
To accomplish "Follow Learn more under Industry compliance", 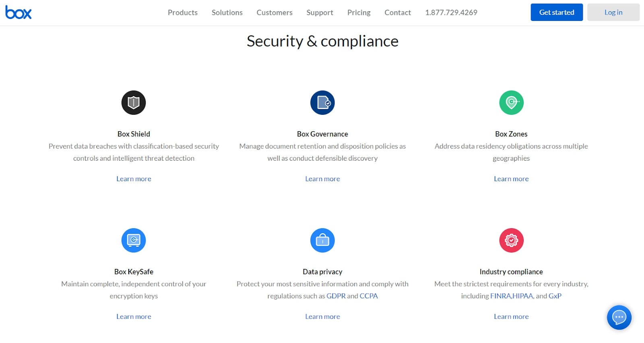I will (x=511, y=316).
